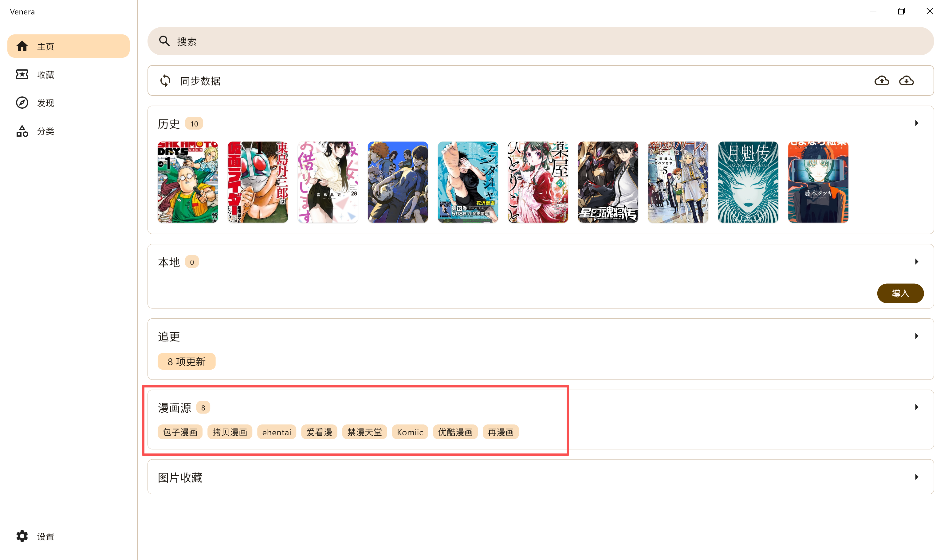Expand the 追更 follow updates arrow
This screenshot has width=944, height=560.
click(917, 336)
